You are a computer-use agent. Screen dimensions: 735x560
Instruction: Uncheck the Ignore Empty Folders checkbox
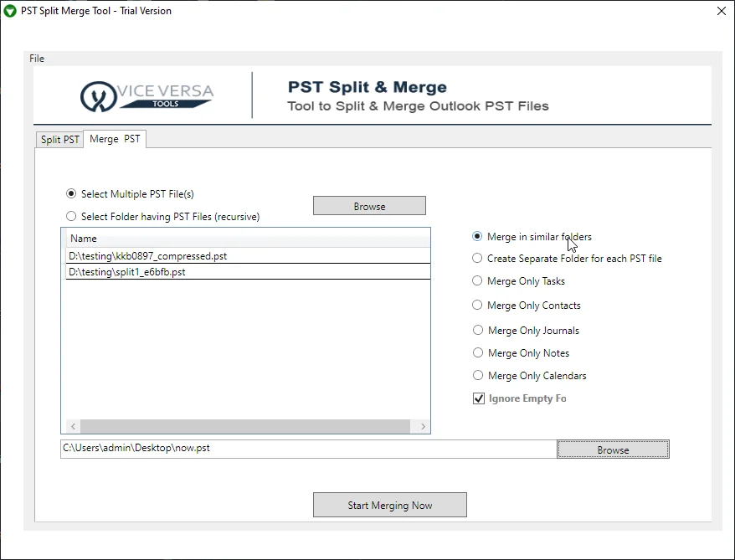coord(479,398)
